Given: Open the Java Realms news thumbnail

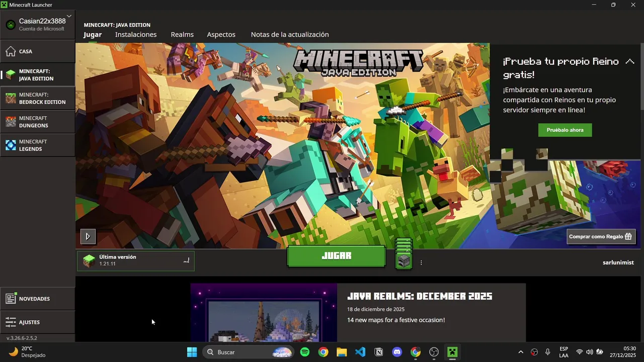Looking at the screenshot, I should [x=264, y=313].
